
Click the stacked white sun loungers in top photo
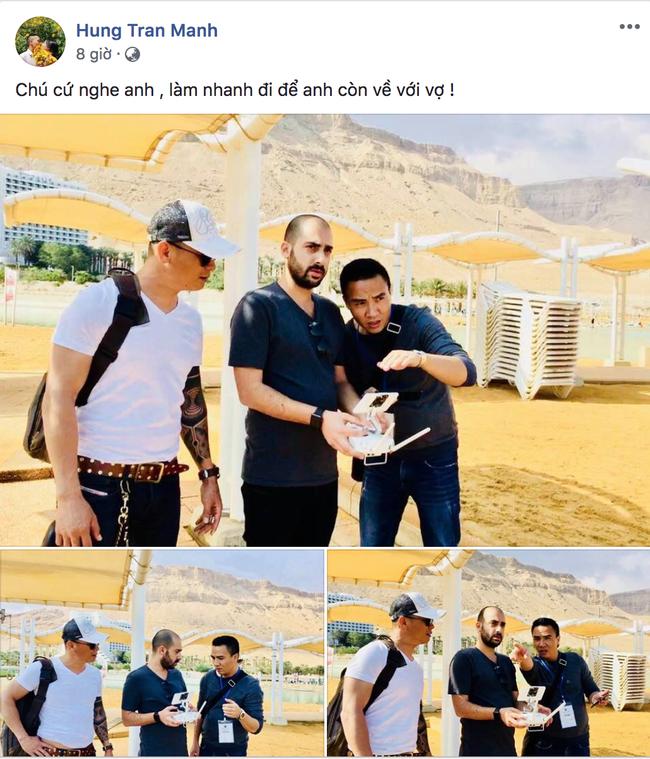[530, 339]
